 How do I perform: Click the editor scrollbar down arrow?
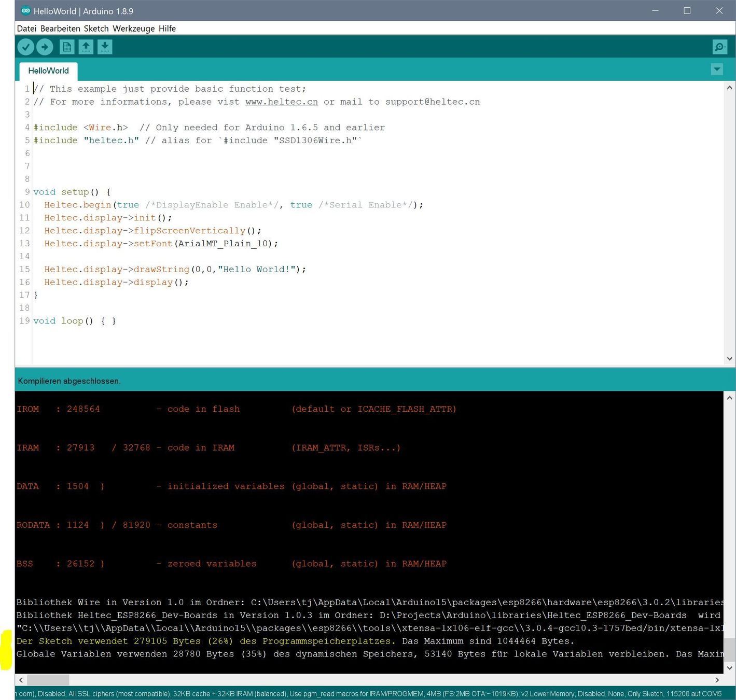click(730, 358)
